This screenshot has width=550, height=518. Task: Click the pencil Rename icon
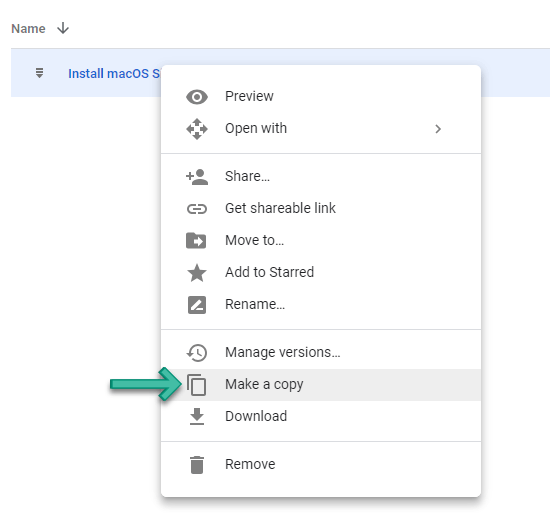pyautogui.click(x=197, y=304)
